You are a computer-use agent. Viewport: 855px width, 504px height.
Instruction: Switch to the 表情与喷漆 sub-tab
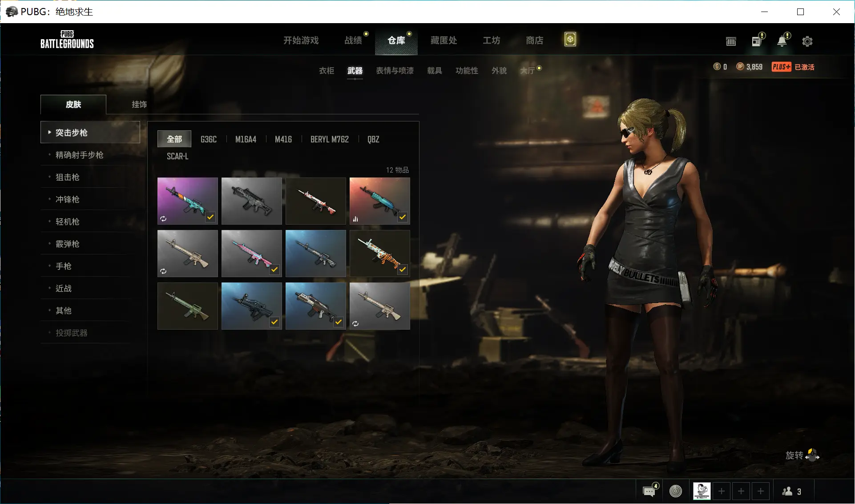(x=395, y=70)
